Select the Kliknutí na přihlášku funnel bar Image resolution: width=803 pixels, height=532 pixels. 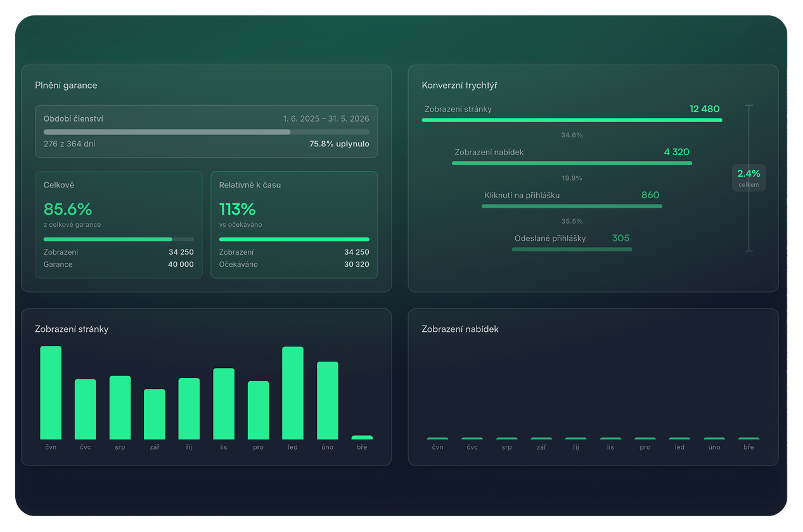click(x=572, y=206)
